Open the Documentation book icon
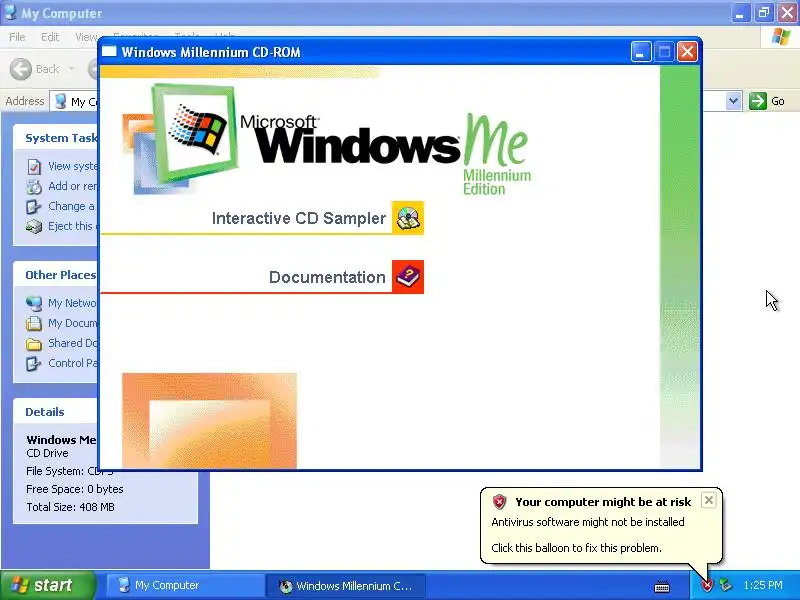Image resolution: width=800 pixels, height=600 pixels. (x=408, y=277)
